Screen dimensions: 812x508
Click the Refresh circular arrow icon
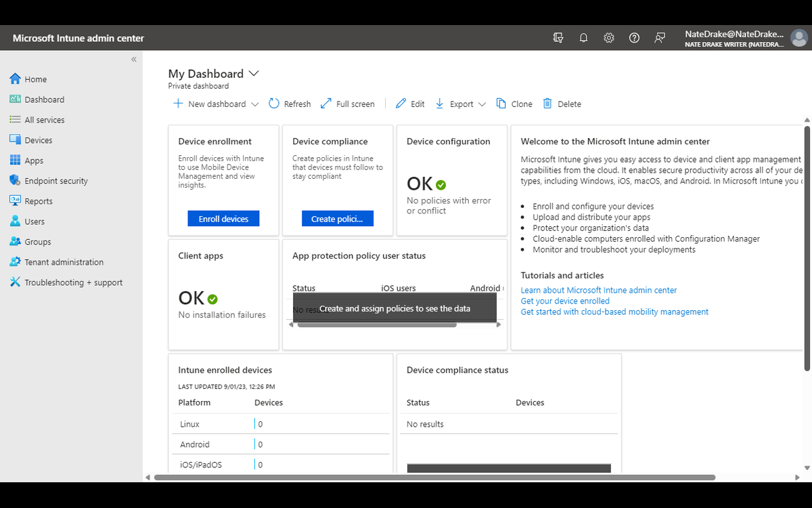click(274, 104)
